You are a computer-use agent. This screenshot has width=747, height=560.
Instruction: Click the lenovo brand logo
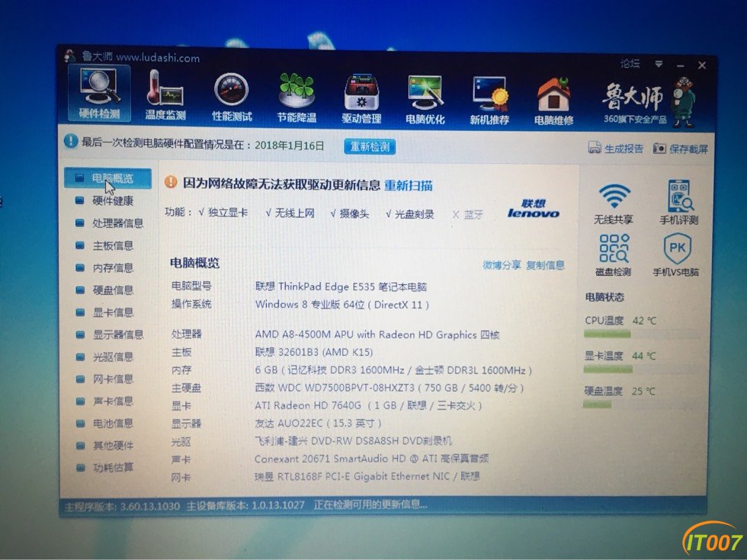pyautogui.click(x=533, y=209)
